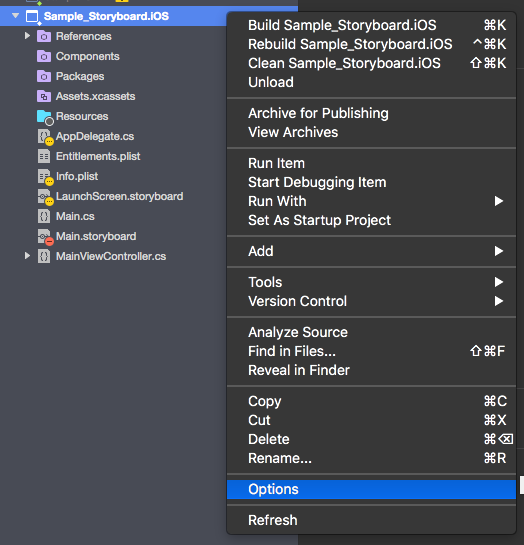Click the Resources folder icon

point(45,117)
